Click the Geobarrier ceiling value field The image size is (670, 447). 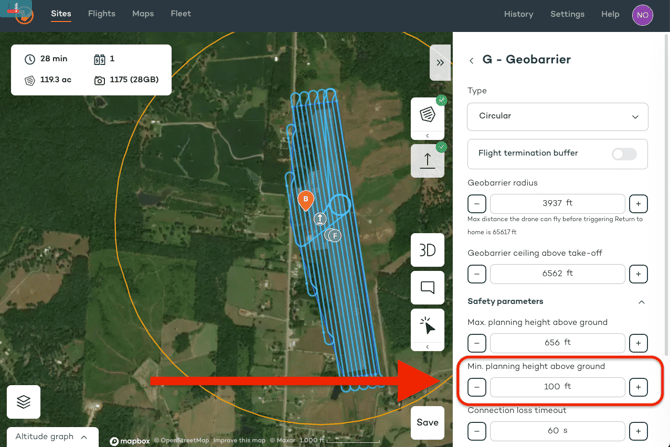click(x=557, y=274)
